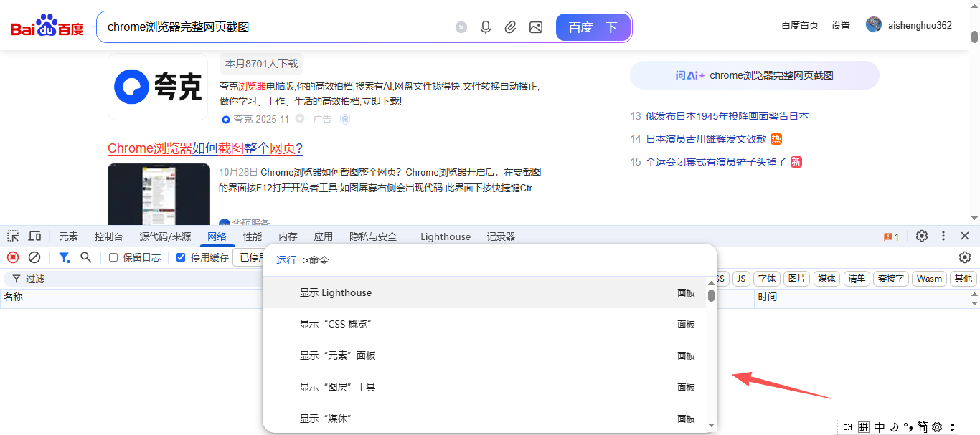Stop recording the network log
The width and height of the screenshot is (980, 435).
(x=13, y=257)
